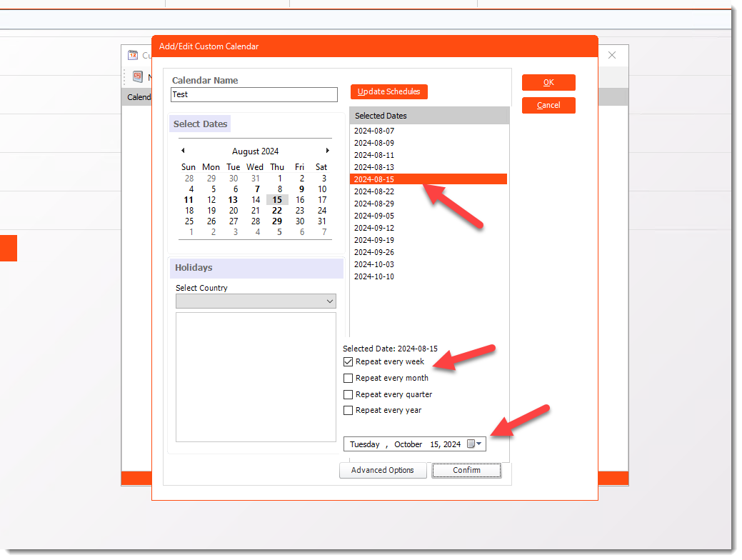Viewport: 742px width, 560px height.
Task: Cancel the Add/Edit Custom Calendar dialog
Action: pyautogui.click(x=548, y=105)
